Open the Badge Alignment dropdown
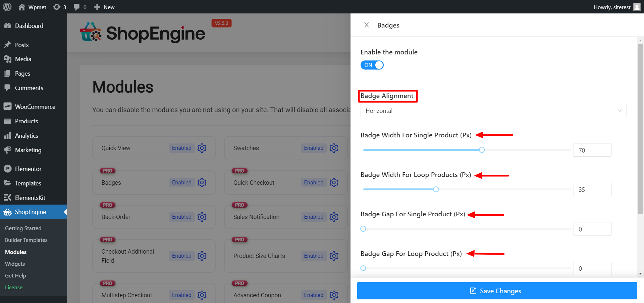Screen dimensions: 644x303 pos(493,110)
